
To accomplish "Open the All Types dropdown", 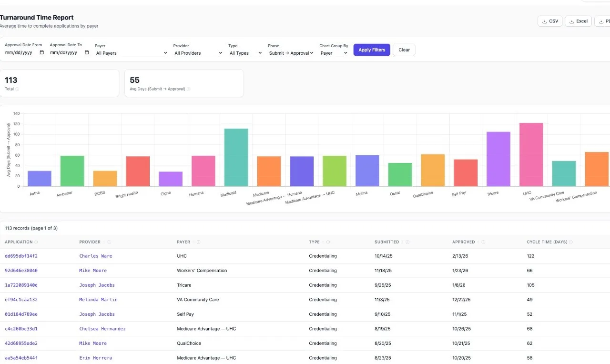I will tap(245, 53).
